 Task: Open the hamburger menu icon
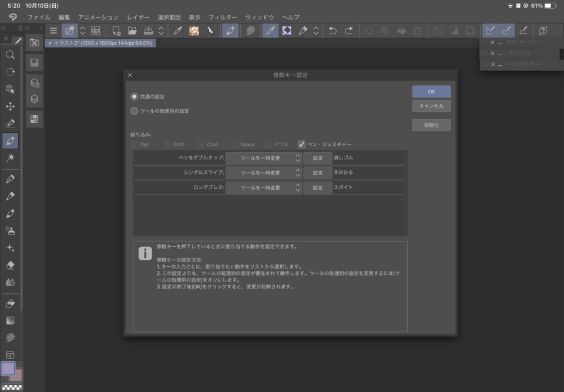coord(53,31)
